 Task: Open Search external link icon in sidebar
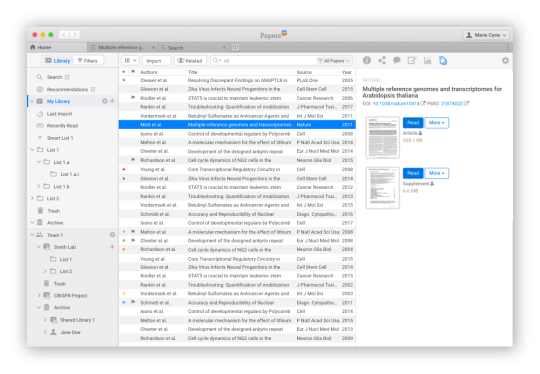(67, 77)
